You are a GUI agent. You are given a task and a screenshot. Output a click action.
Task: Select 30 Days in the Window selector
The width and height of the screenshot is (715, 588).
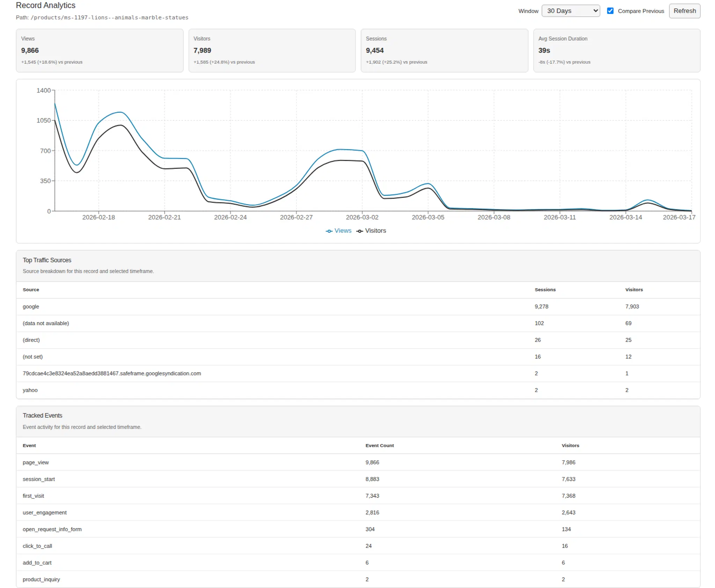[570, 11]
